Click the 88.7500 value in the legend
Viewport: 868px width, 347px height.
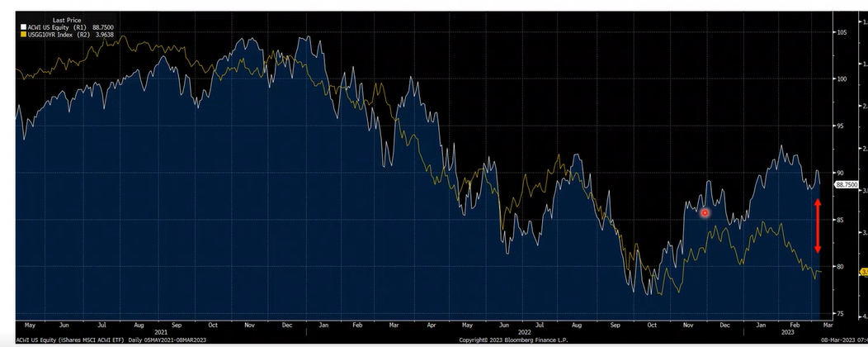pyautogui.click(x=102, y=27)
